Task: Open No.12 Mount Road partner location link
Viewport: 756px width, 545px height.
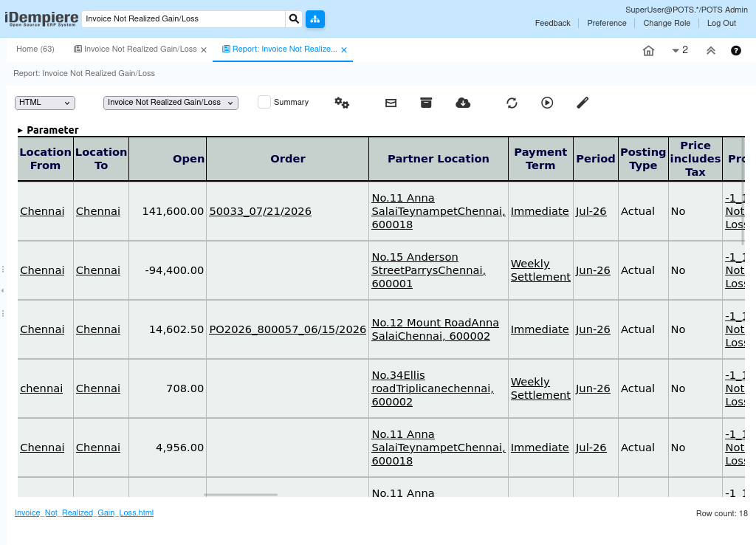Action: 436,329
